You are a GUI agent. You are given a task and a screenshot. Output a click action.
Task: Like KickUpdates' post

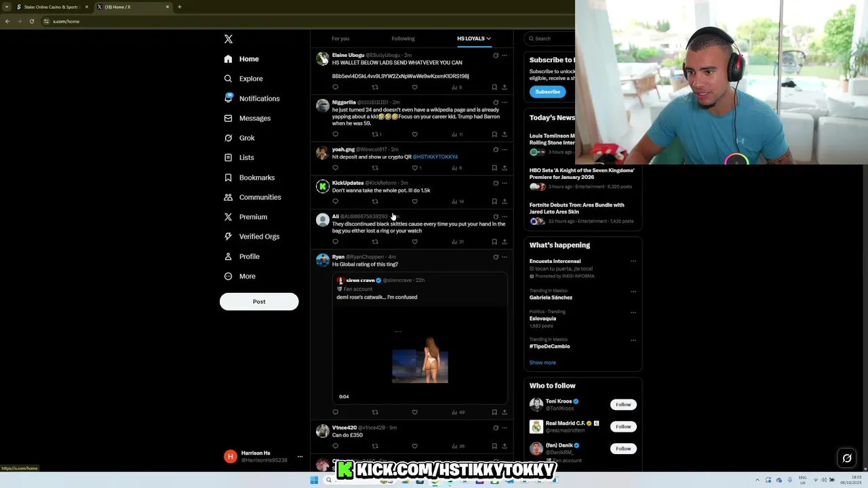coord(414,201)
